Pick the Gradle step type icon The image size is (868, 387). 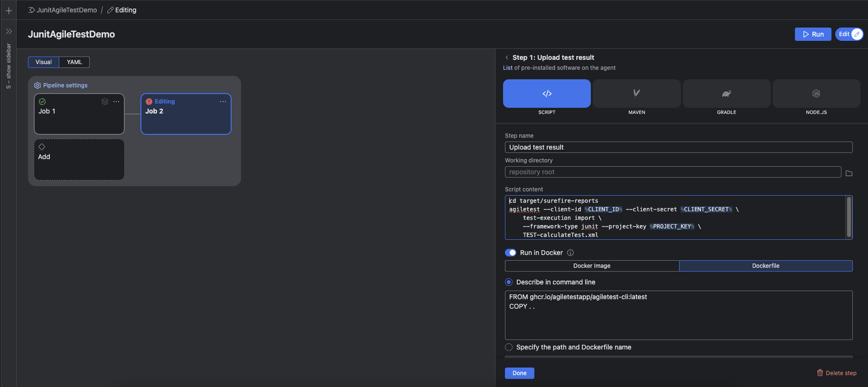click(726, 94)
